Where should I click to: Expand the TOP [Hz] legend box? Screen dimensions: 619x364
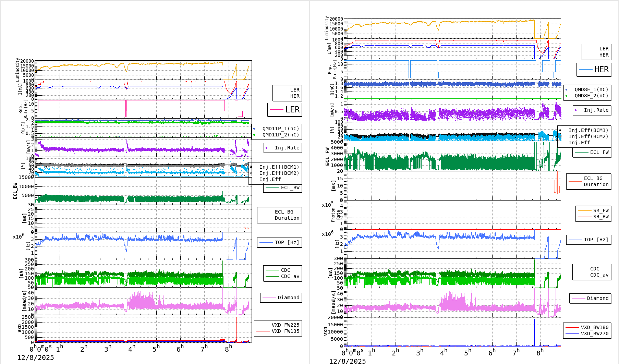tap(279, 242)
